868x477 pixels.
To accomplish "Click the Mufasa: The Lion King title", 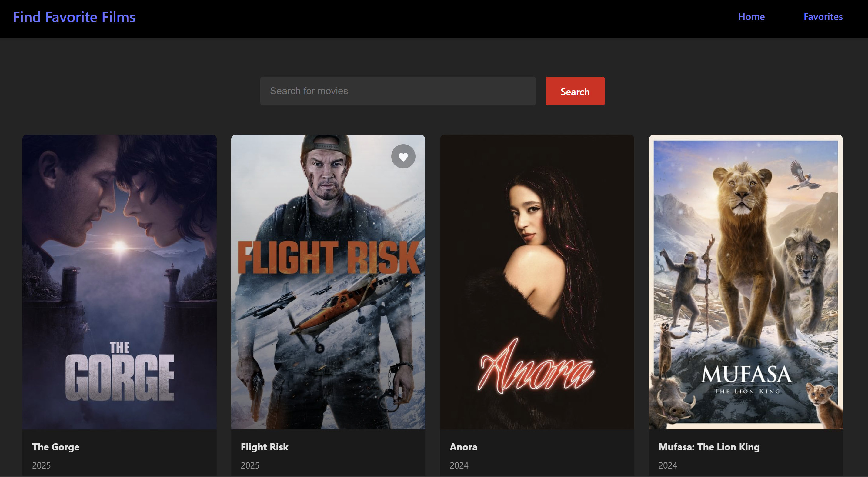I will [709, 447].
